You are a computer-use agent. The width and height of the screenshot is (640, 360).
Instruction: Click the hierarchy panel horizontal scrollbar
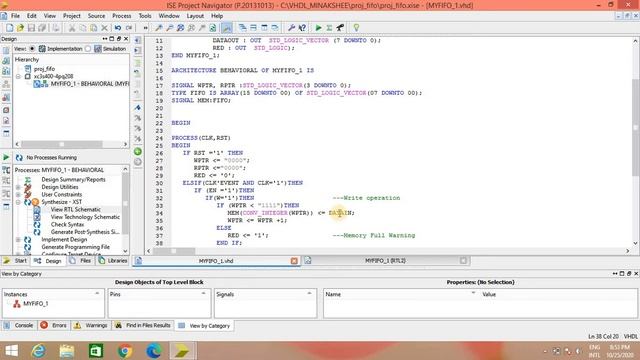[62, 144]
